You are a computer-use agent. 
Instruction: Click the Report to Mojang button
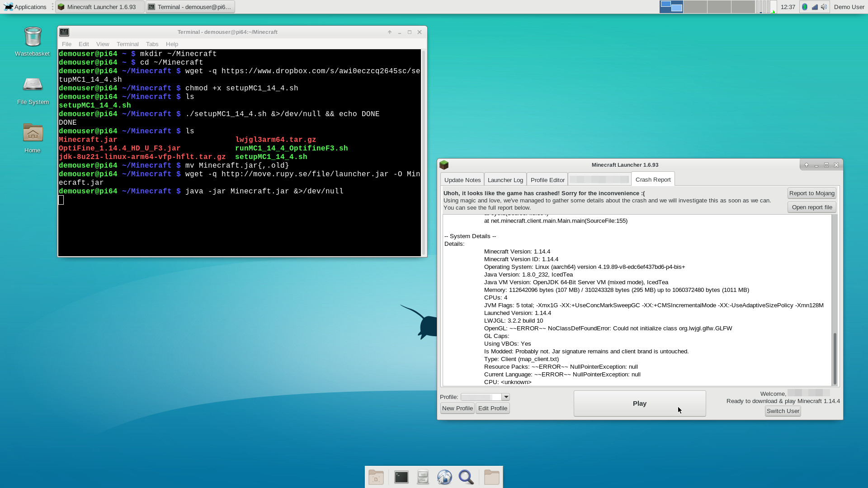pos(811,193)
